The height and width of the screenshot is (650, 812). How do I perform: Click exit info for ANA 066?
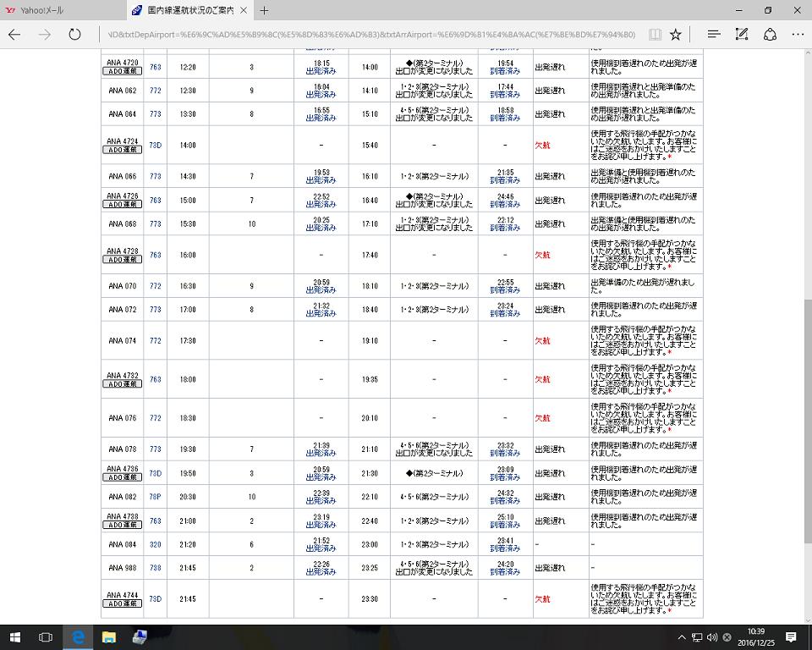pyautogui.click(x=434, y=176)
